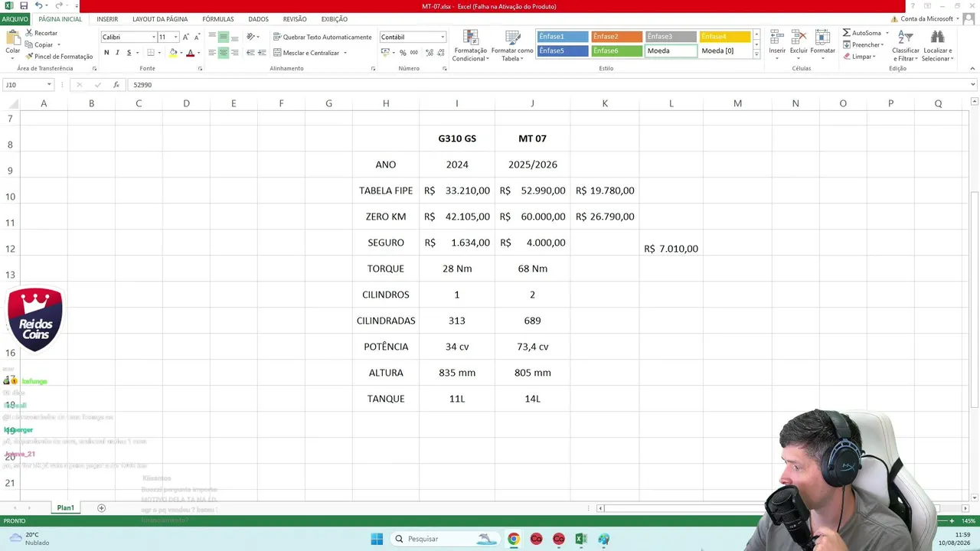The height and width of the screenshot is (551, 980).
Task: Toggle italic (I) formatting
Action: [117, 53]
